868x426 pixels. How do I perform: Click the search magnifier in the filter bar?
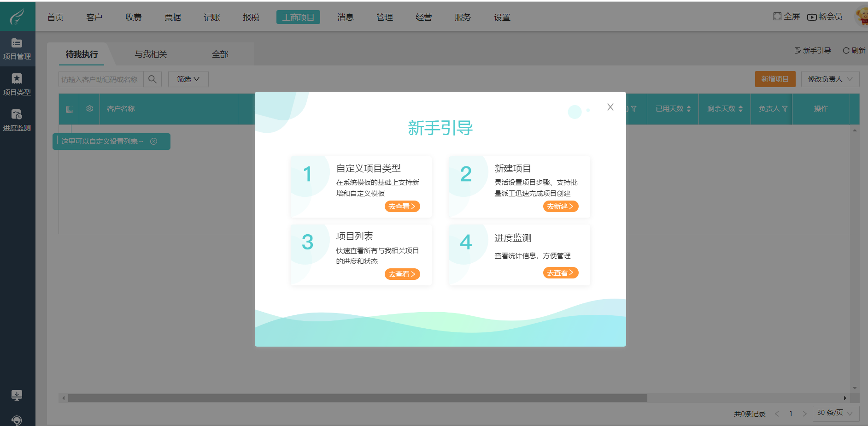pos(152,79)
